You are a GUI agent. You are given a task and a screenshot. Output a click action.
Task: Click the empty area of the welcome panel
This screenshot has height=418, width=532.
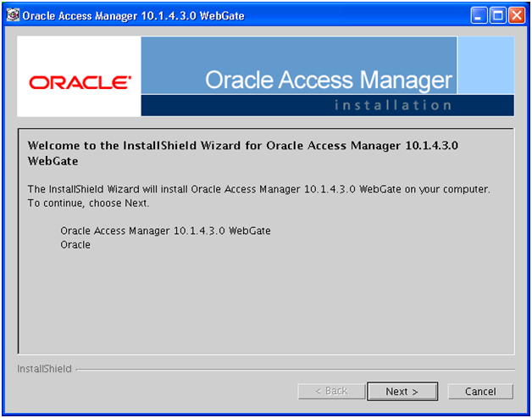(x=266, y=302)
